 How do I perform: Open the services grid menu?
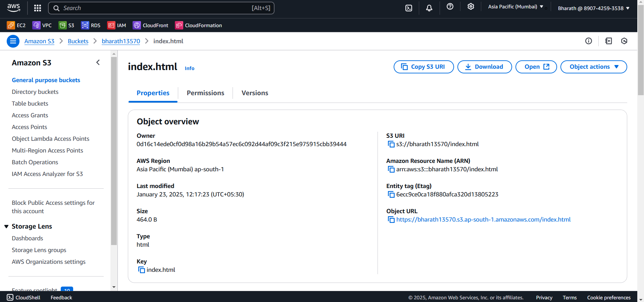tap(38, 8)
